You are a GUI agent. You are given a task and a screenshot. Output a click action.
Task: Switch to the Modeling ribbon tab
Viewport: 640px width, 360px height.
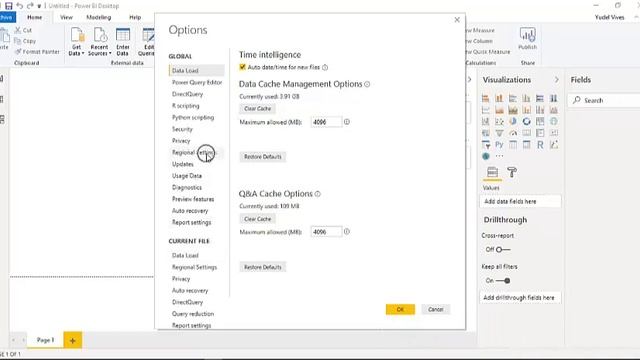[x=99, y=17]
